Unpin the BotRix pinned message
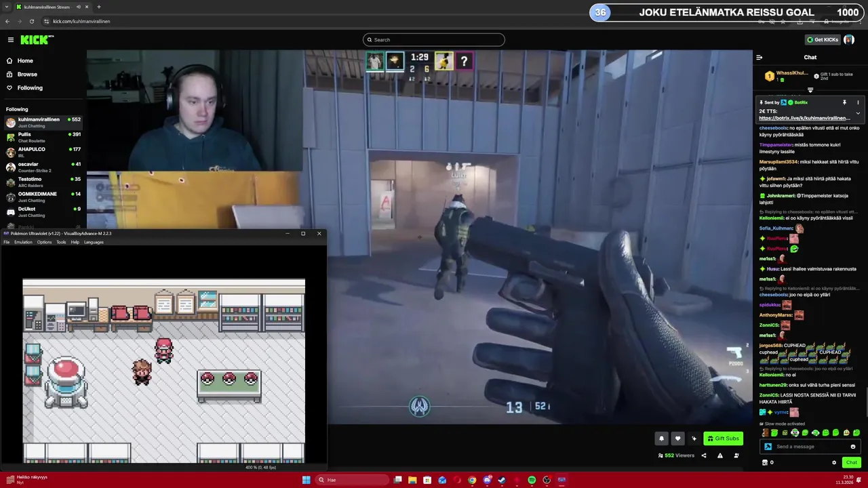 (844, 102)
